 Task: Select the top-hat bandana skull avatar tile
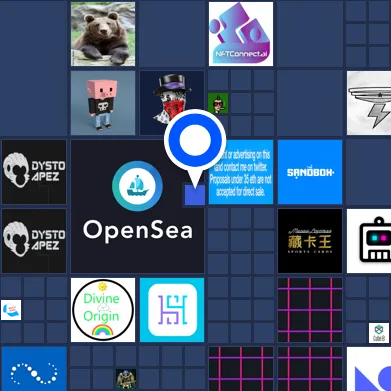172,103
